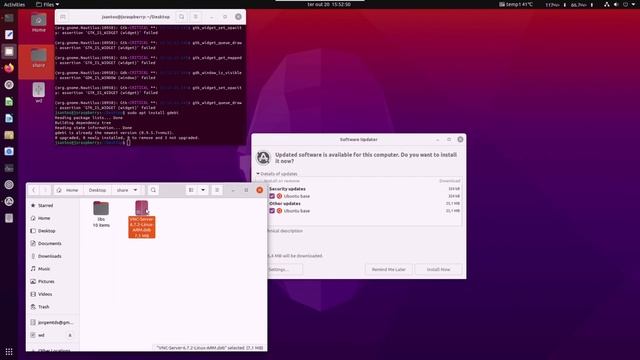Open Music in the Files sidebar
The height and width of the screenshot is (360, 640).
pyautogui.click(x=53, y=269)
